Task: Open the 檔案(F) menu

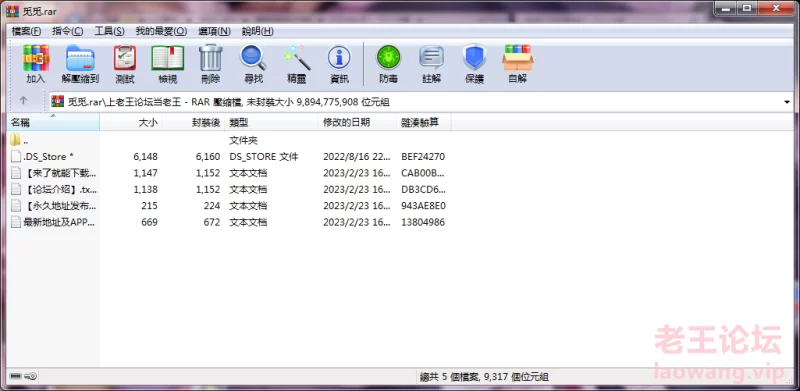Action: pyautogui.click(x=26, y=31)
